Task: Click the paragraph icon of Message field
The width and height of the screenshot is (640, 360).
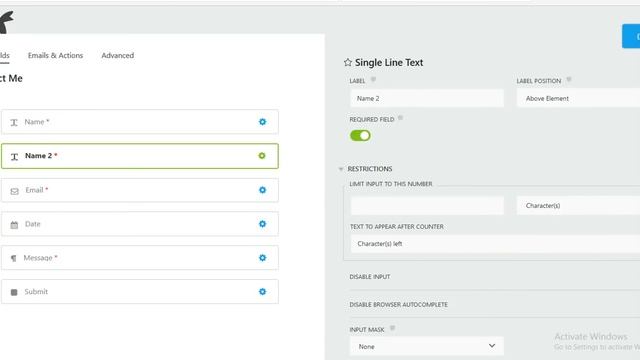Action: 14,258
